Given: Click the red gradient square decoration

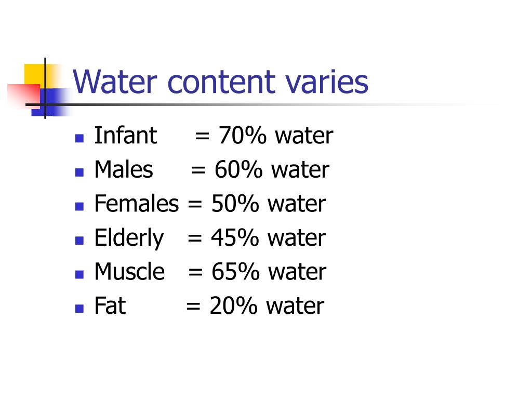Looking at the screenshot, I should [x=23, y=96].
